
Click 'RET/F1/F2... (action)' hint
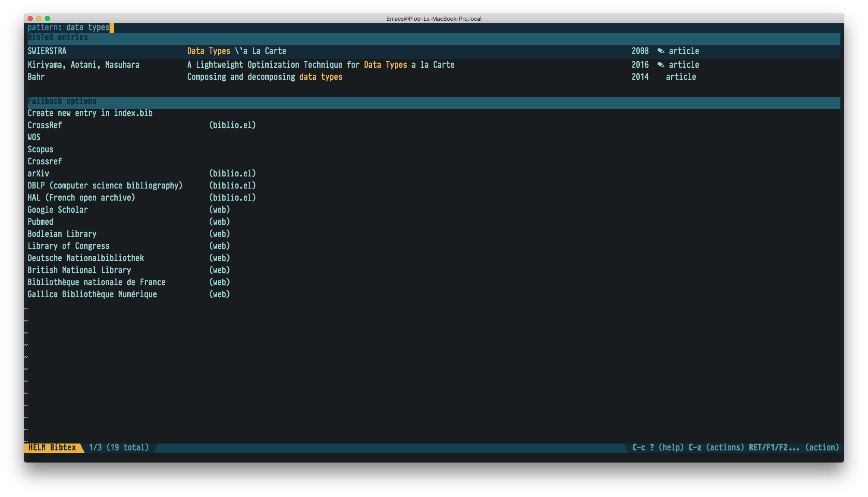click(x=794, y=448)
